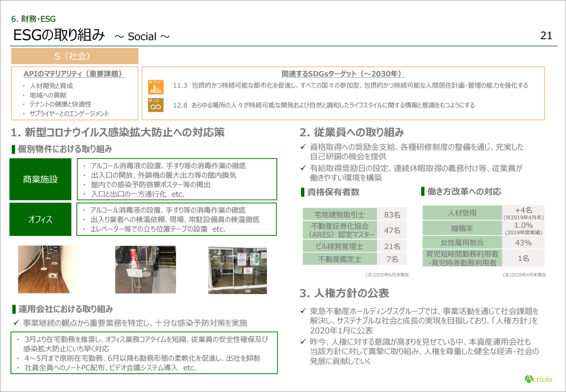
Task: Click the item starting "有給取得奨励日の設定"
Action: (416, 173)
